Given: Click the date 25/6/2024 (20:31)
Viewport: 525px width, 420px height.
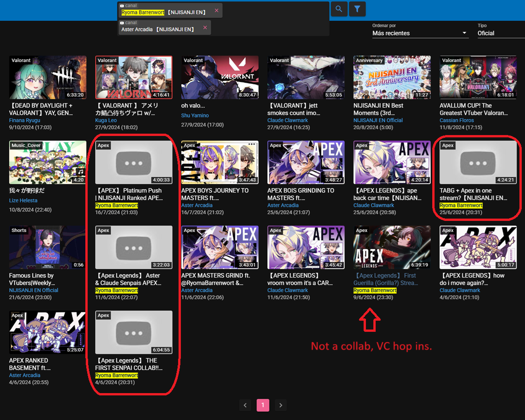Looking at the screenshot, I should 461,213.
